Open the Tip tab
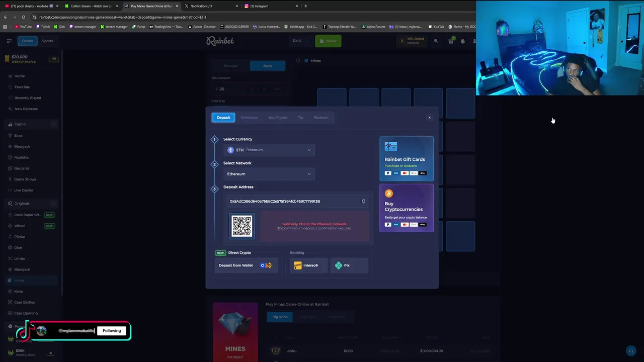 pyautogui.click(x=300, y=118)
